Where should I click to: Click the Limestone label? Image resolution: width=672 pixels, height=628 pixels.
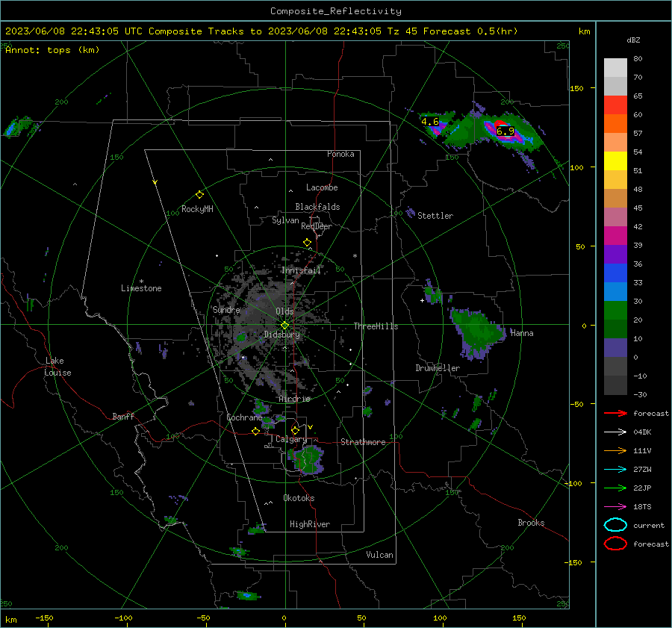pyautogui.click(x=141, y=288)
